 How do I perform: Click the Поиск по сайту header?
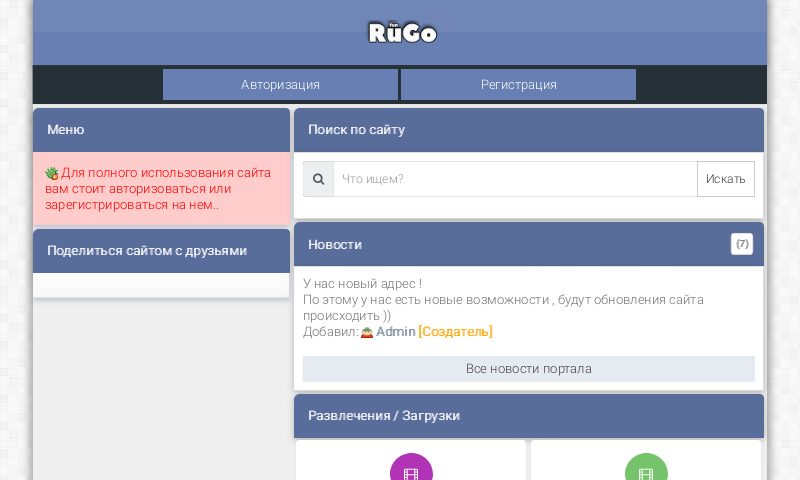(356, 130)
